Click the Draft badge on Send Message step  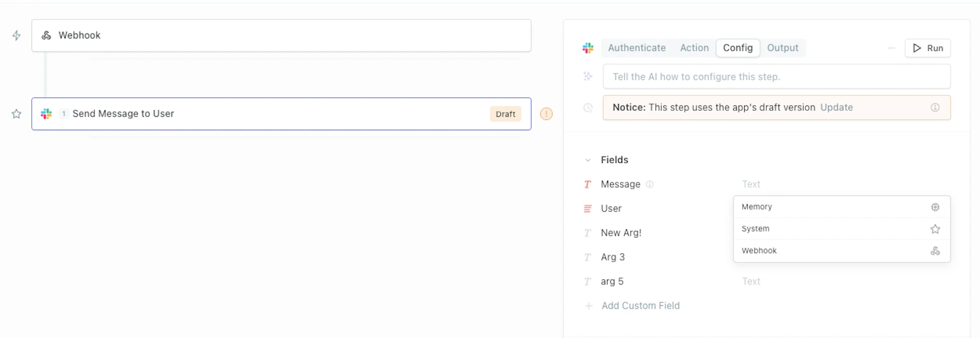pos(505,114)
